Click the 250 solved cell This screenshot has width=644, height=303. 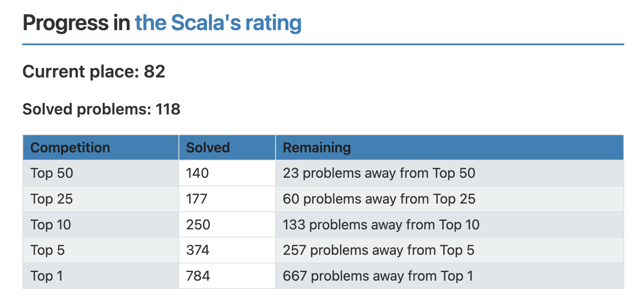click(198, 225)
